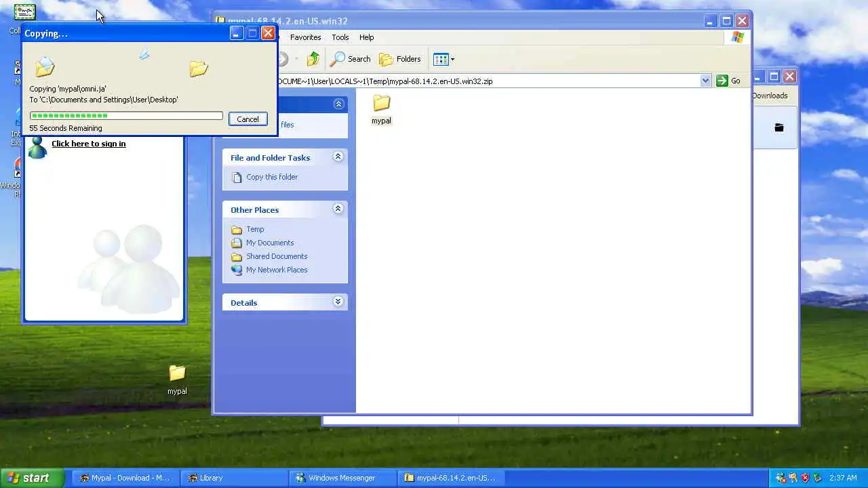Viewport: 868px width, 488px height.
Task: Switch to Windows Messenger taskbar button
Action: coord(342,478)
